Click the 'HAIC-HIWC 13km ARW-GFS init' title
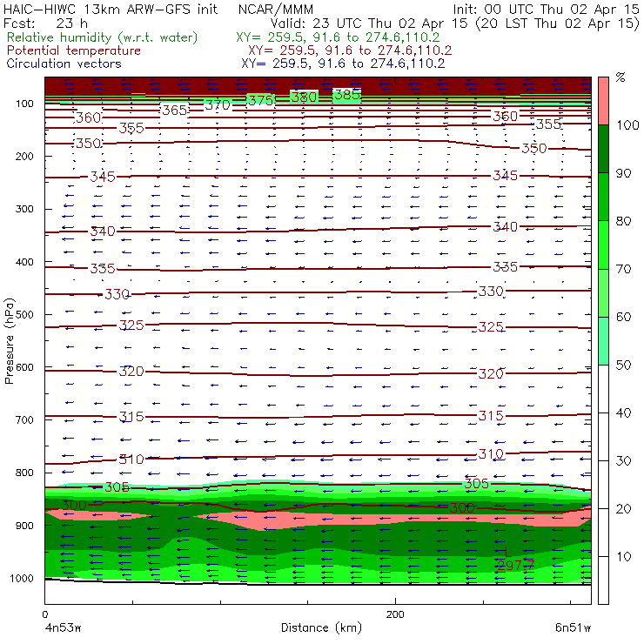This screenshot has width=644, height=644. click(111, 10)
